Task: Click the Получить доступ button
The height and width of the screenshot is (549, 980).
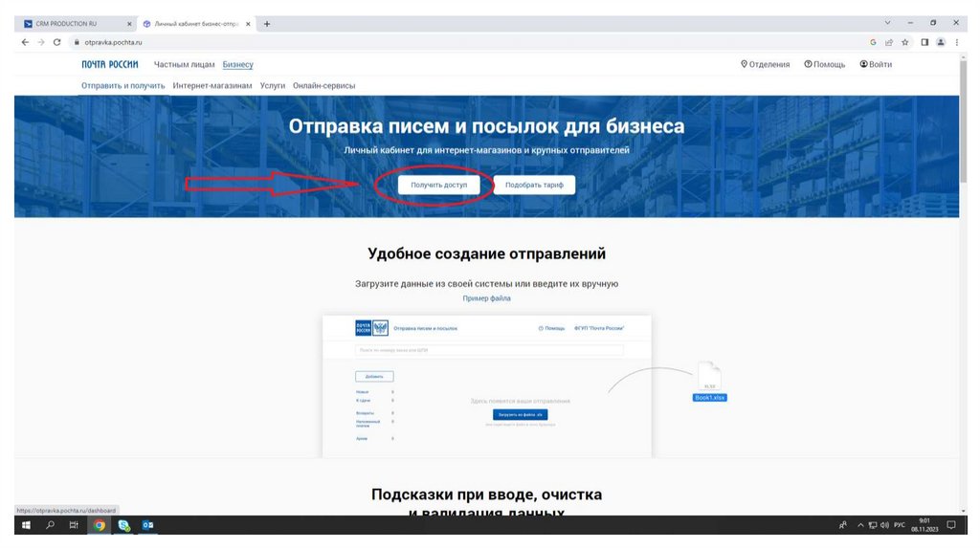Action: click(x=438, y=185)
